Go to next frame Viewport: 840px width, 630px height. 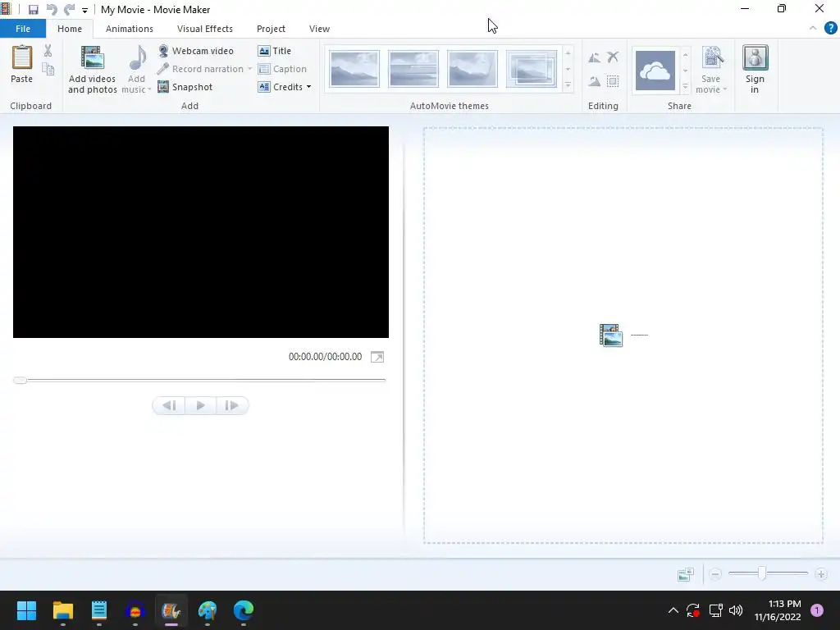pyautogui.click(x=232, y=405)
